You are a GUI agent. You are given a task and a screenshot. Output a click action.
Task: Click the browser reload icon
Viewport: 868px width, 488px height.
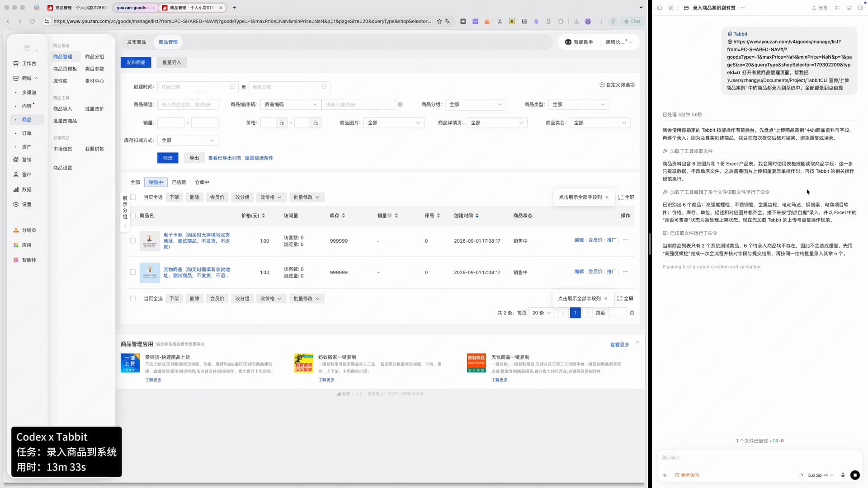point(32,21)
